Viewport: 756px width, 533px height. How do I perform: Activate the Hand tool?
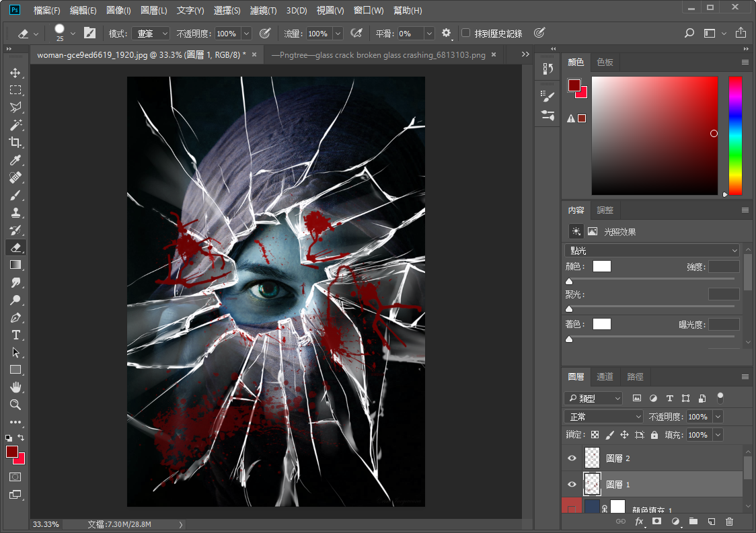pyautogui.click(x=15, y=387)
